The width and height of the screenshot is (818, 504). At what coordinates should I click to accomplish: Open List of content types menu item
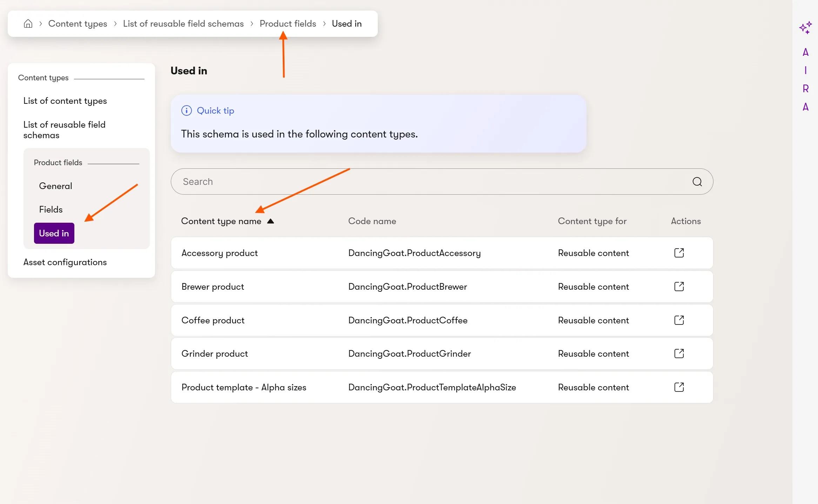[x=65, y=101]
